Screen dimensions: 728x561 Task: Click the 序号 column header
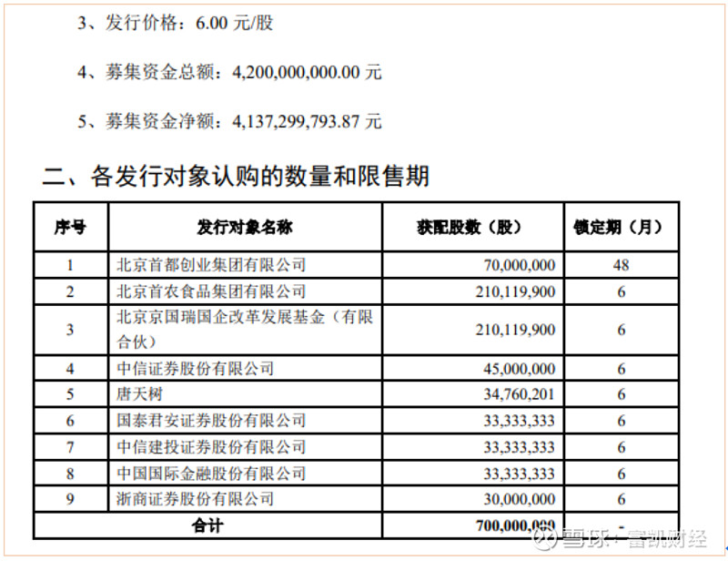pyautogui.click(x=70, y=227)
